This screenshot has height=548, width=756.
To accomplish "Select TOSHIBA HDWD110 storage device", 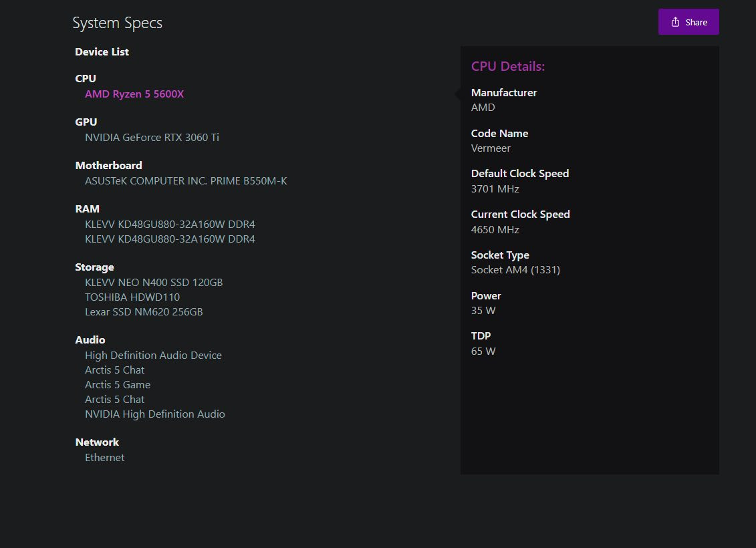I will pyautogui.click(x=132, y=297).
